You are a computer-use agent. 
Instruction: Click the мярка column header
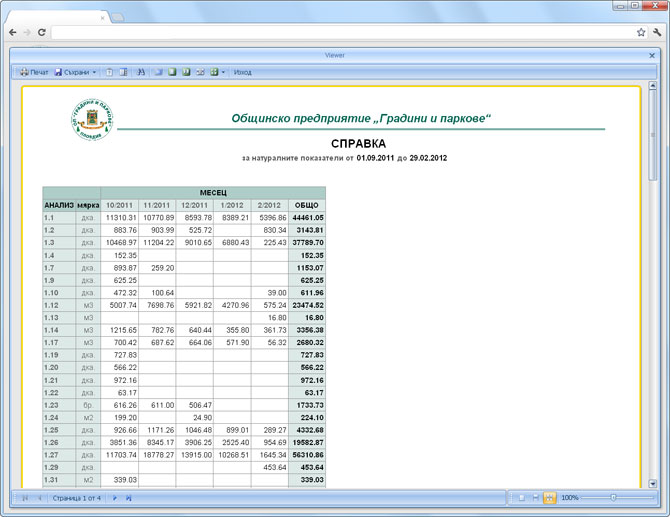[88, 205]
